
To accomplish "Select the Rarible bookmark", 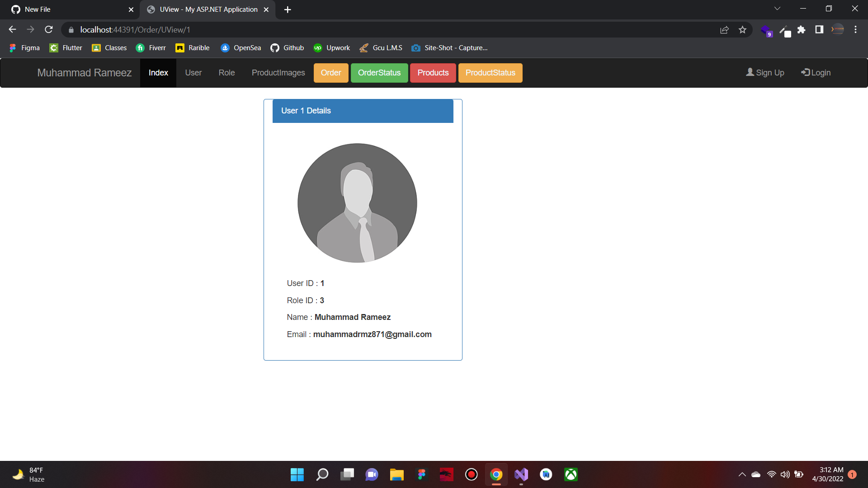I will [x=192, y=47].
